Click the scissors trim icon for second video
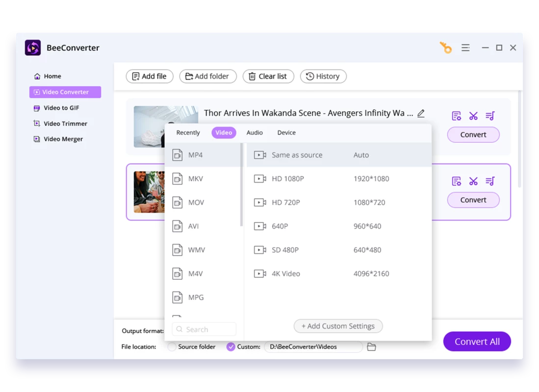 click(x=473, y=181)
